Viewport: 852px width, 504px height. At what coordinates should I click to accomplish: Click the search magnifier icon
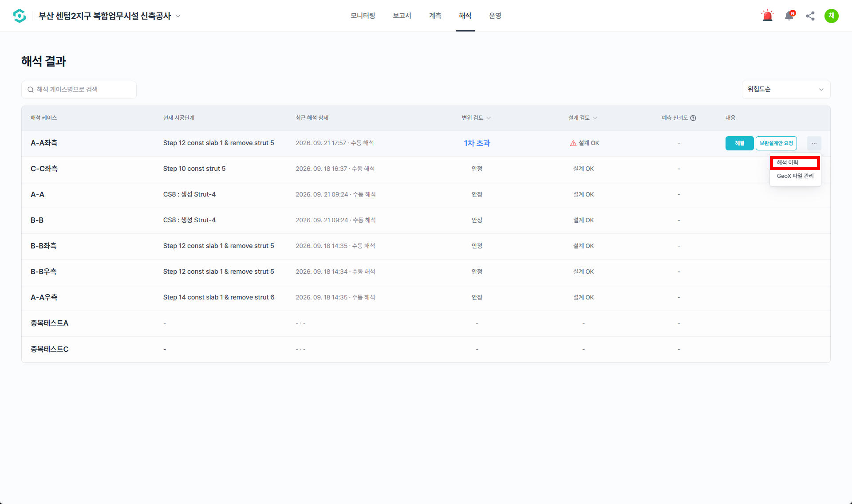(x=31, y=90)
